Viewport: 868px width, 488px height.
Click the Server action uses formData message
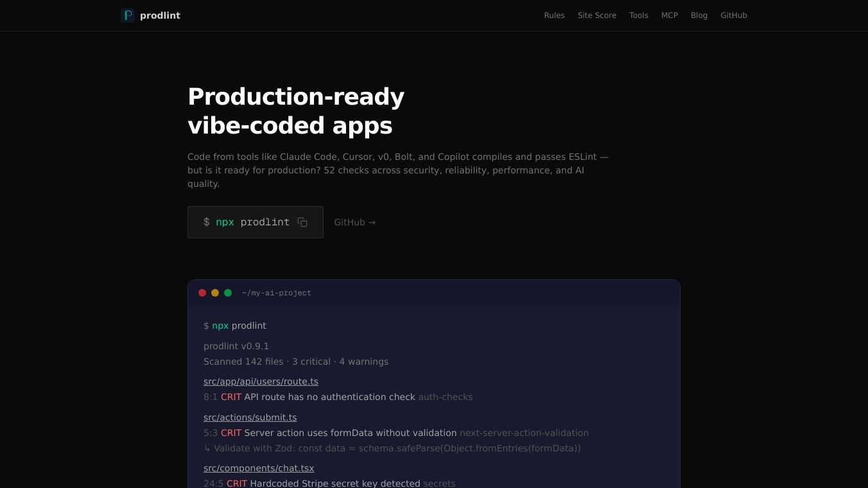coord(351,433)
